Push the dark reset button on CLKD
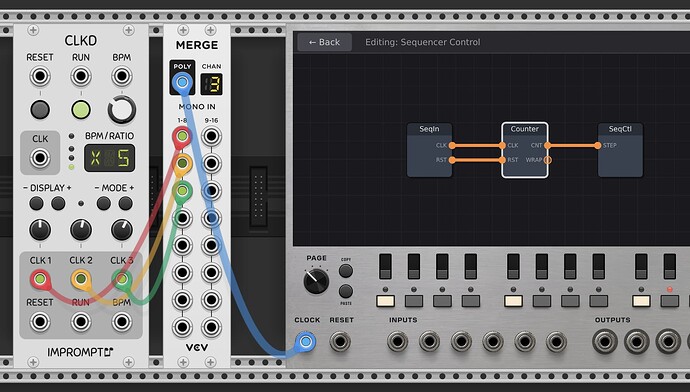This screenshot has height=392, width=690. click(40, 110)
